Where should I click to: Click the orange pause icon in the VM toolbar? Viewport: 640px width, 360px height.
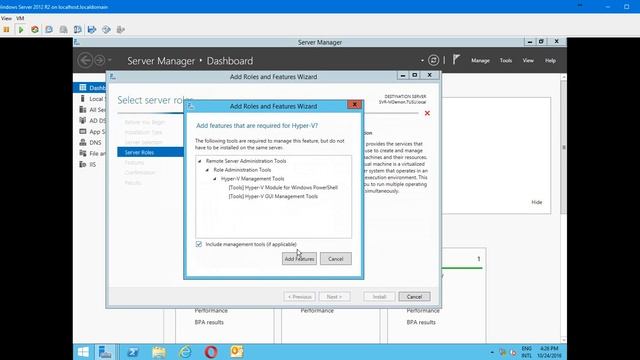pyautogui.click(x=7, y=29)
